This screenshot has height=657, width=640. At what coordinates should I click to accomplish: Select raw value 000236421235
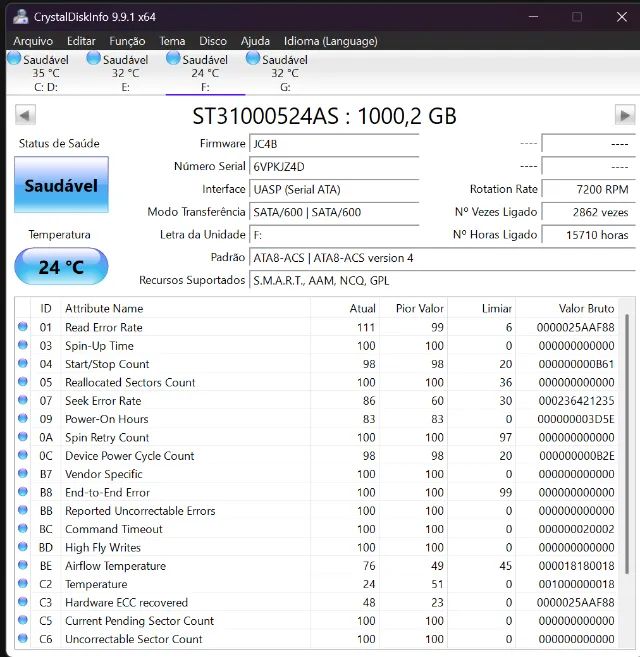click(576, 401)
